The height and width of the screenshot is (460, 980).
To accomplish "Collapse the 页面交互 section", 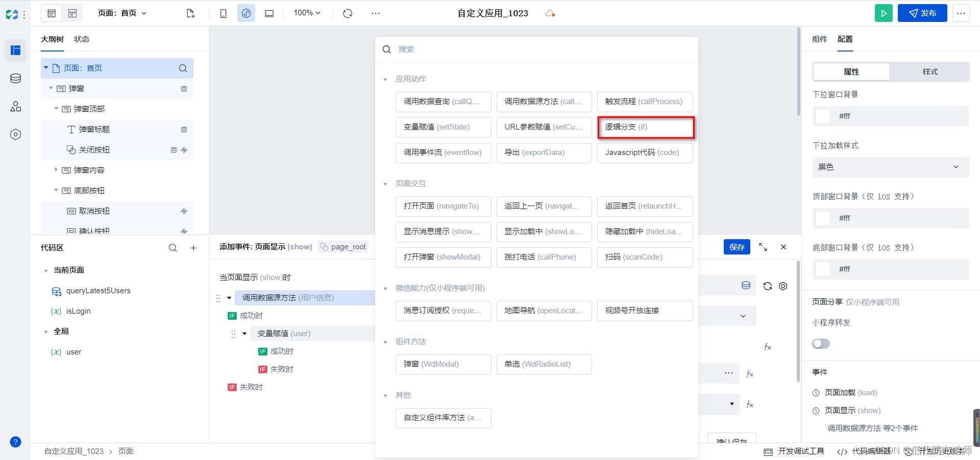I will 385,184.
